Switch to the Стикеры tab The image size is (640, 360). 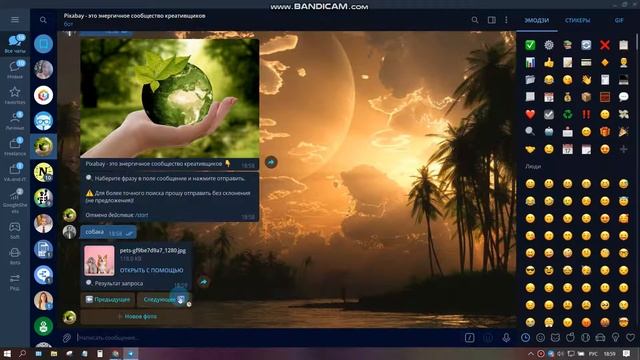point(578,20)
